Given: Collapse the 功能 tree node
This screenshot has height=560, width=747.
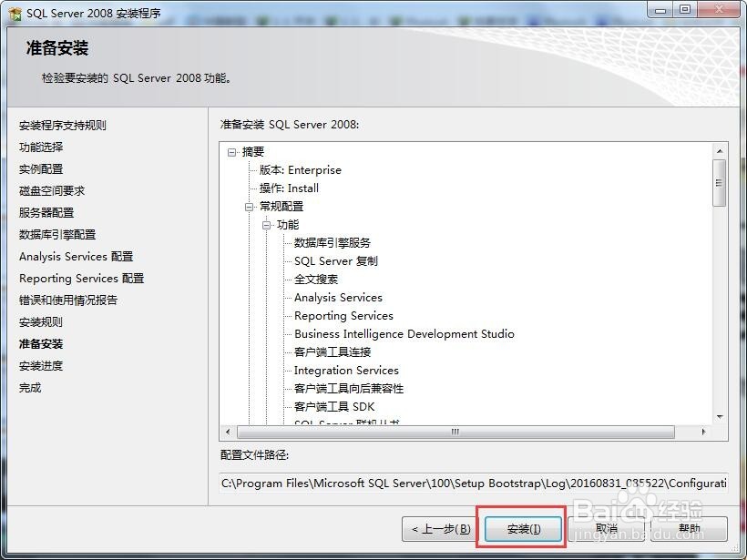Looking at the screenshot, I should tap(267, 225).
